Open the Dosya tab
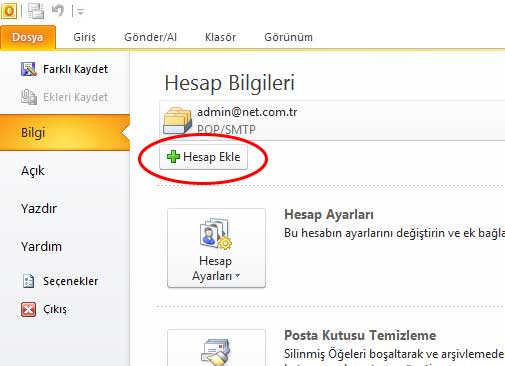 pyautogui.click(x=28, y=37)
